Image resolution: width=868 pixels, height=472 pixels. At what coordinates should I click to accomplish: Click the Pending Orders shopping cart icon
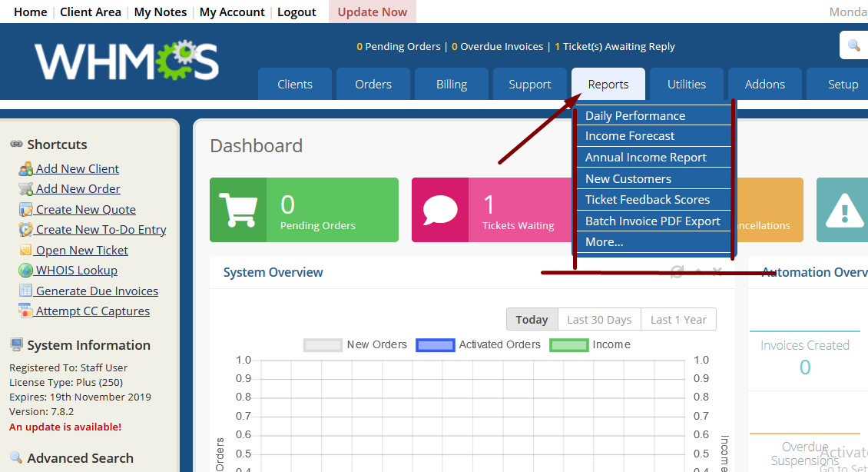238,210
